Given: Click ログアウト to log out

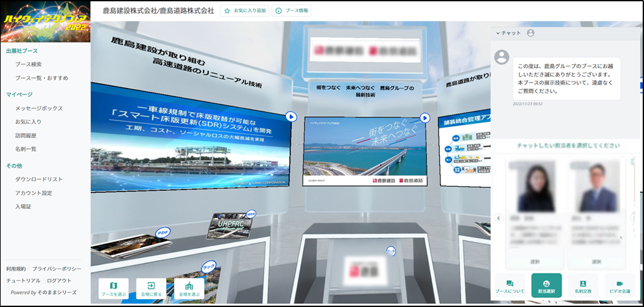Looking at the screenshot, I should click(x=59, y=281).
